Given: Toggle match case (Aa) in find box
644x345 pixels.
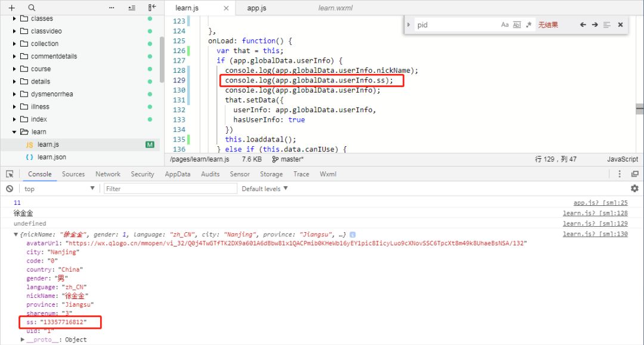Looking at the screenshot, I should click(x=505, y=24).
